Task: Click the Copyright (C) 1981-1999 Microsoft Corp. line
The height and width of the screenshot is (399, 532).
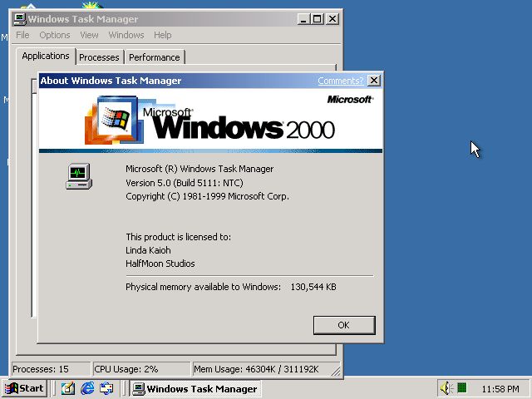Action: point(207,196)
